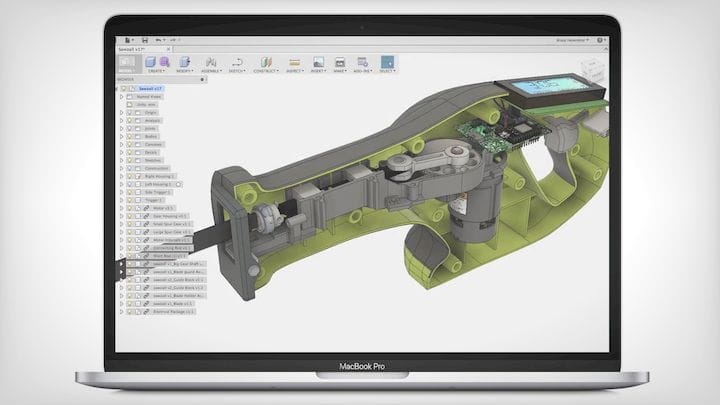Click the Insert image icon
This screenshot has height=405, width=720.
pyautogui.click(x=318, y=62)
